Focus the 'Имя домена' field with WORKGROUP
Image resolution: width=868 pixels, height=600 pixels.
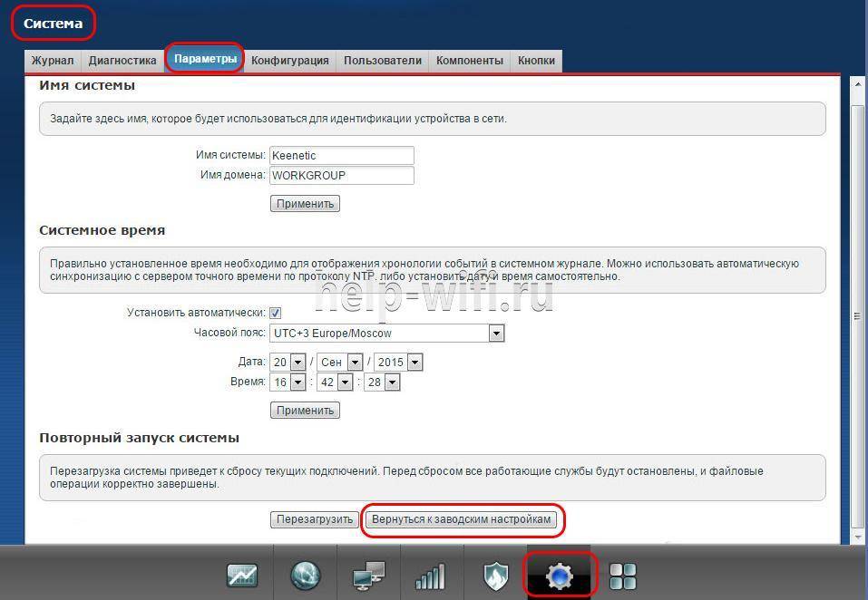[x=342, y=175]
